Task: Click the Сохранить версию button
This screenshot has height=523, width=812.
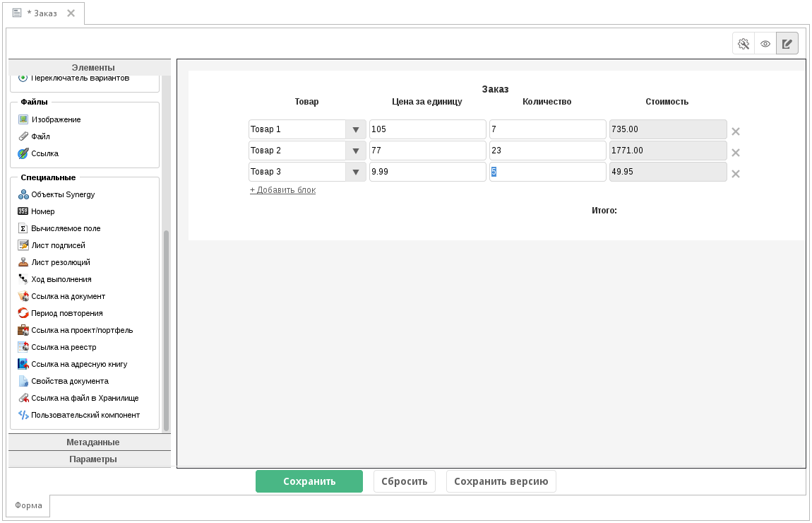Action: click(x=501, y=481)
